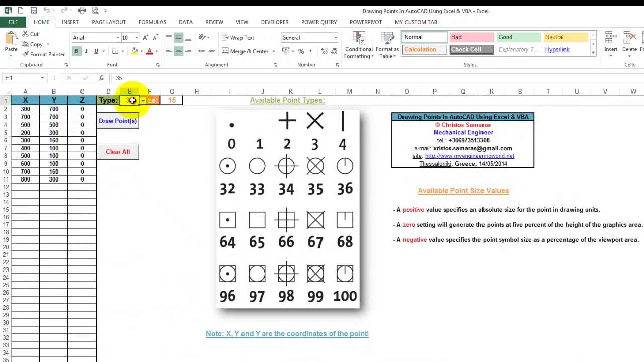Click the Save icon in Quick Access Toolbar
The image size is (644, 362).
tap(33, 10)
